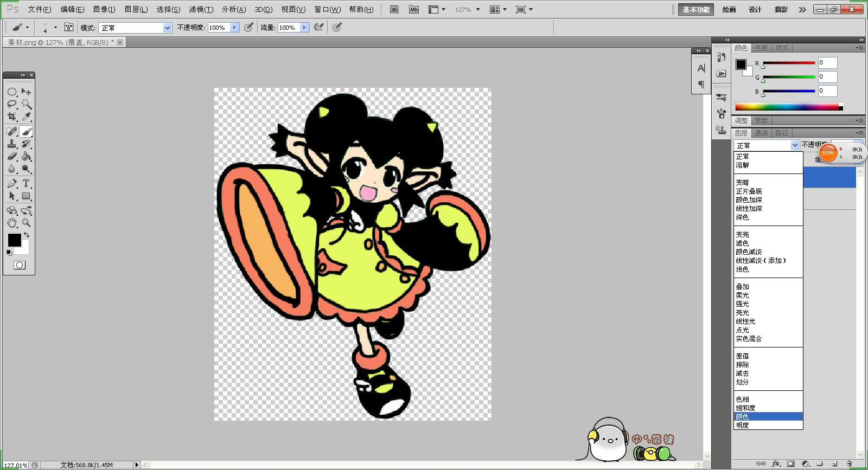868x470 pixels.
Task: Select the Healing Brush tool
Action: click(x=12, y=131)
